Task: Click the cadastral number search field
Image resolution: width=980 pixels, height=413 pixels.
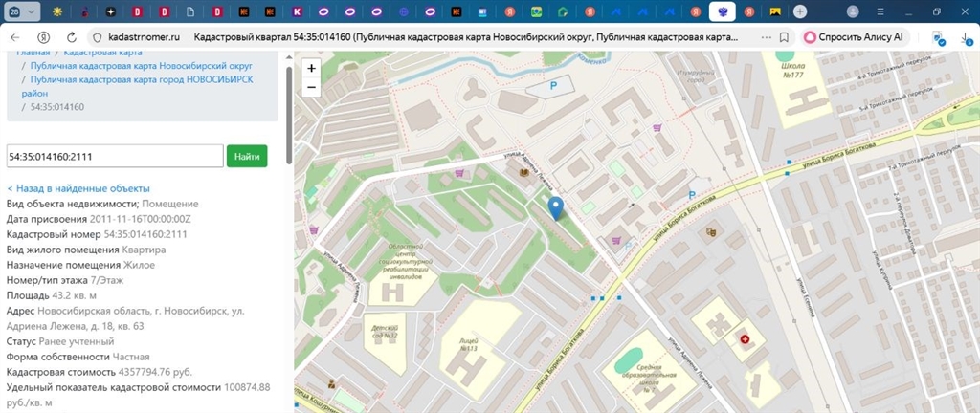Action: click(115, 156)
